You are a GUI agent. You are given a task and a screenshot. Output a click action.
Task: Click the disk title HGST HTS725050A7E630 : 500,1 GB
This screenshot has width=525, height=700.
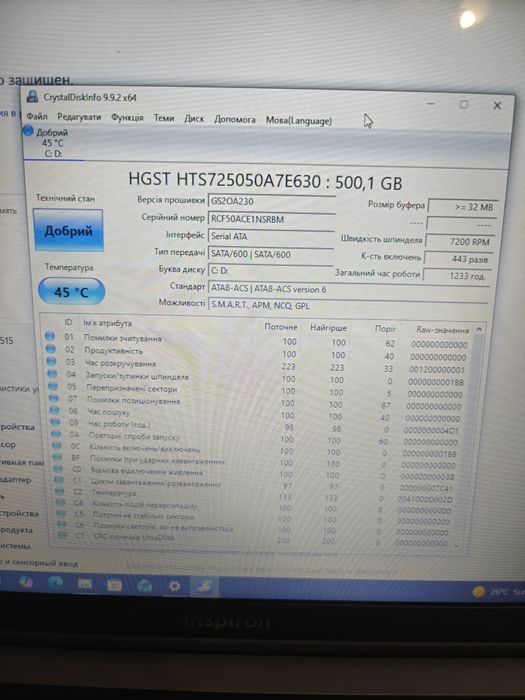tap(265, 181)
